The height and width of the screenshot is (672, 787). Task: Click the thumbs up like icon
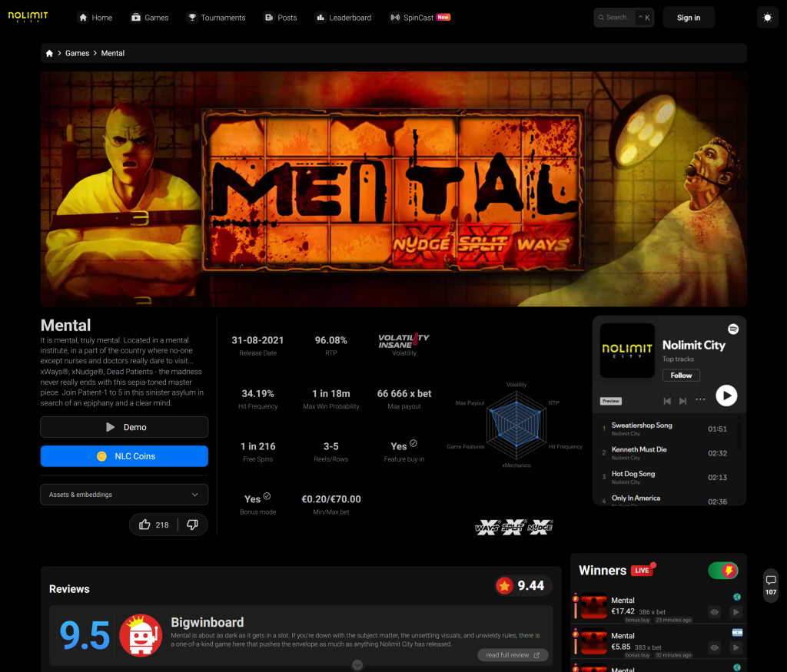click(144, 525)
